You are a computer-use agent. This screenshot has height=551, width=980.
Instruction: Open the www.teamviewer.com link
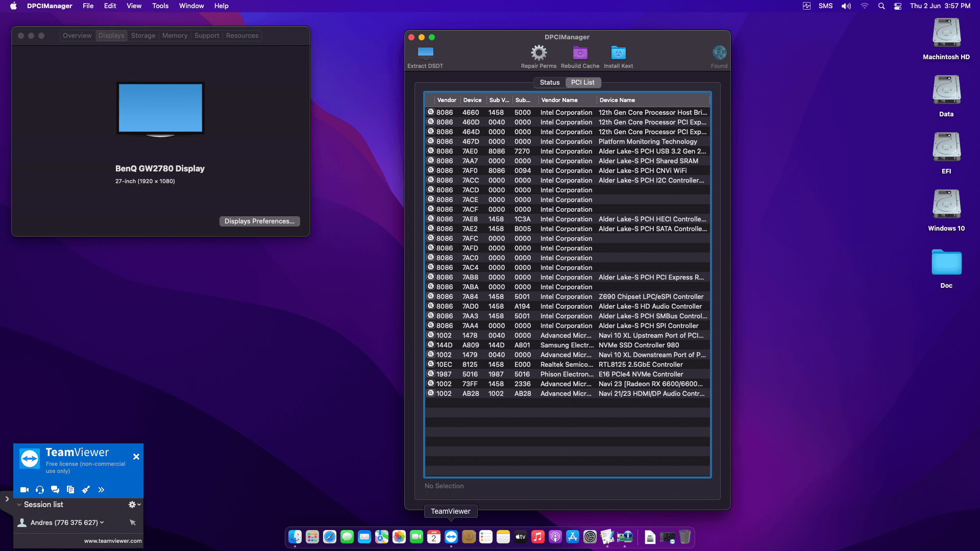click(x=113, y=541)
